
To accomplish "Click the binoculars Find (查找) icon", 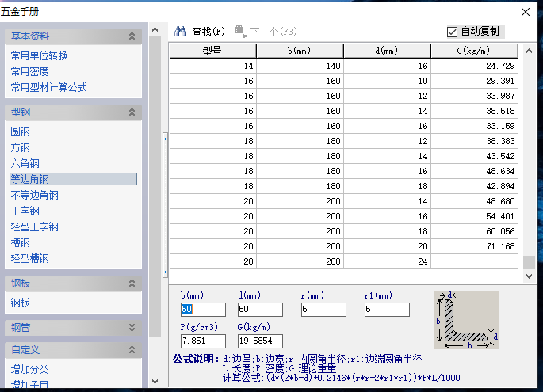I will 180,32.
